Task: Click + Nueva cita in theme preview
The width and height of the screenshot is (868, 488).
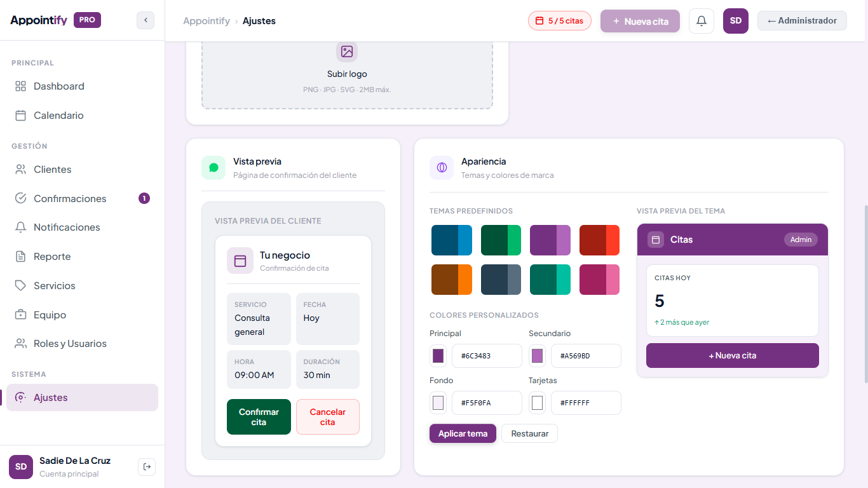Action: [x=733, y=355]
